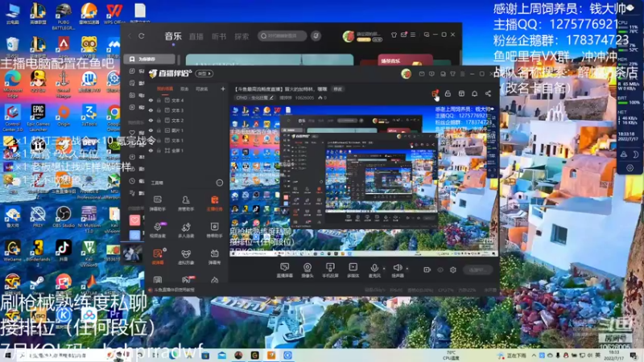644x362 pixels.
Task: Open the OBS Studio desktop shortcut
Action: click(x=64, y=217)
